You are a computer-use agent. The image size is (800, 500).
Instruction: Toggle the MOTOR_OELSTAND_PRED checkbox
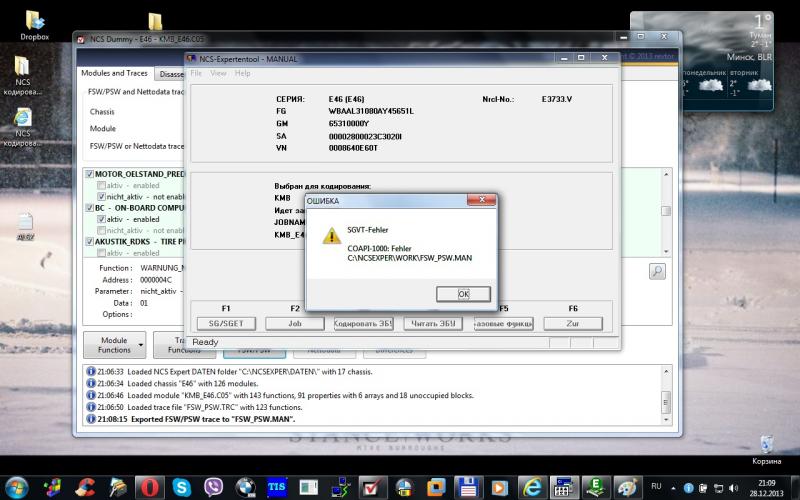(90, 174)
